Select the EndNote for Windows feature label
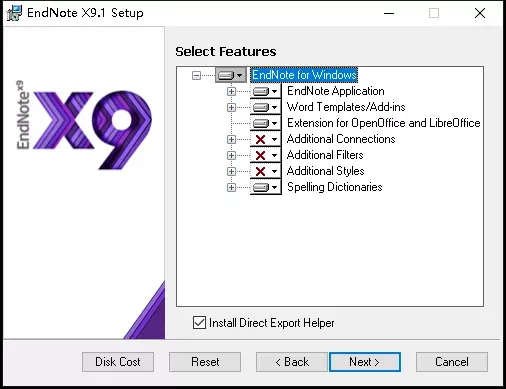Image resolution: width=506 pixels, height=389 pixels. pos(304,75)
